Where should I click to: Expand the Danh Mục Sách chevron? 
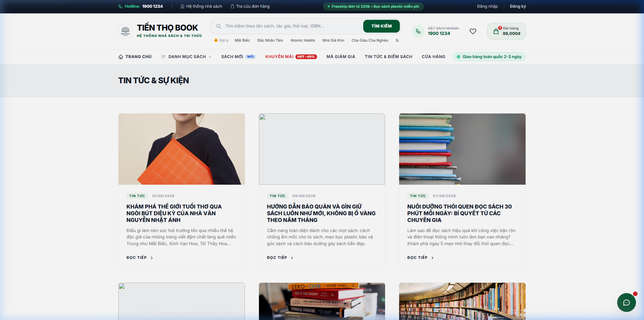(x=210, y=57)
